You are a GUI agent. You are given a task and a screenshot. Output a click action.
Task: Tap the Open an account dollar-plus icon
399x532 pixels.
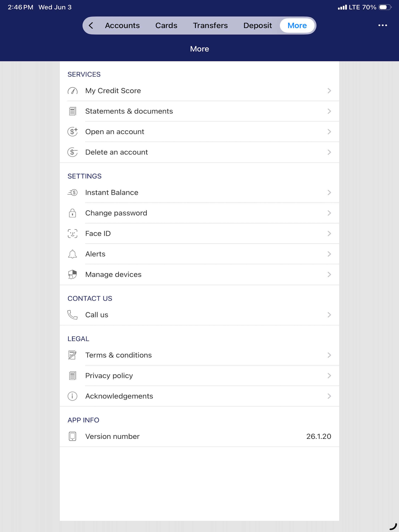72,132
